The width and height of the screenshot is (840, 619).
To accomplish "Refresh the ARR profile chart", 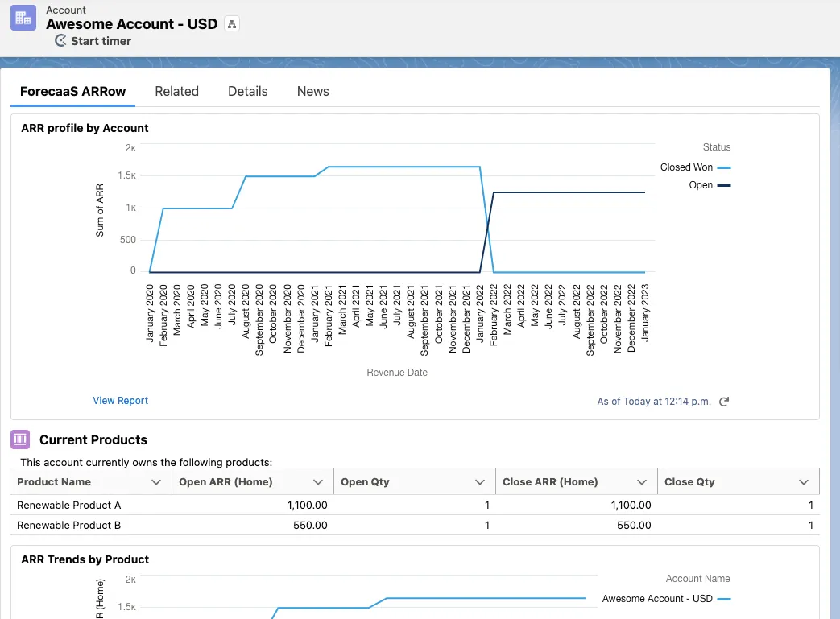I will (724, 402).
